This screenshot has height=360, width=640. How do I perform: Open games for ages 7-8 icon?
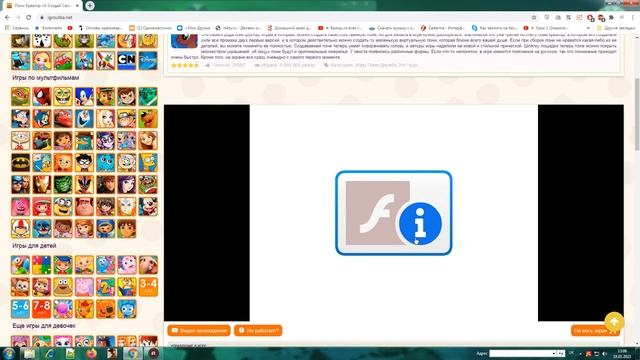[42, 309]
